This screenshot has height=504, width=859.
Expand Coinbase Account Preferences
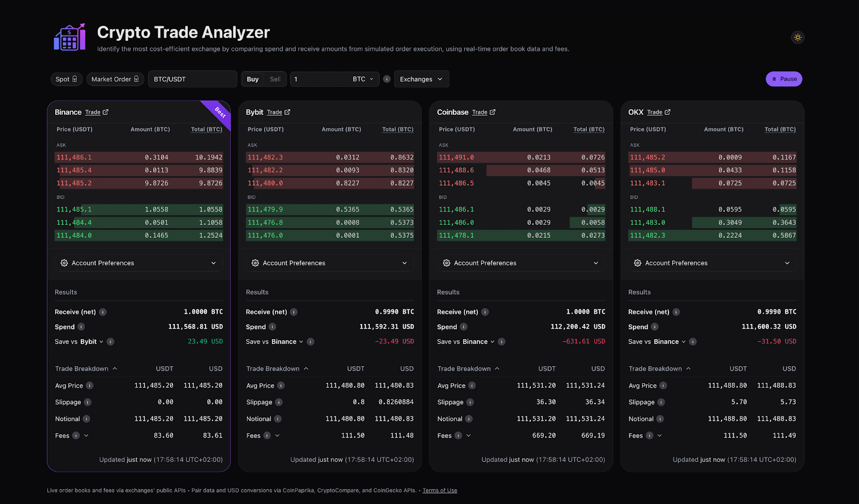click(521, 263)
